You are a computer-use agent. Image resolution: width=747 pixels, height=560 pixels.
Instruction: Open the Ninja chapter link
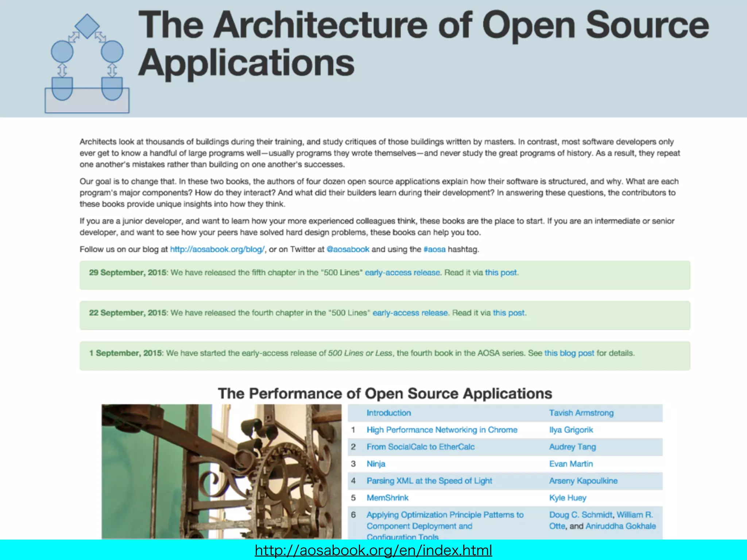point(376,464)
